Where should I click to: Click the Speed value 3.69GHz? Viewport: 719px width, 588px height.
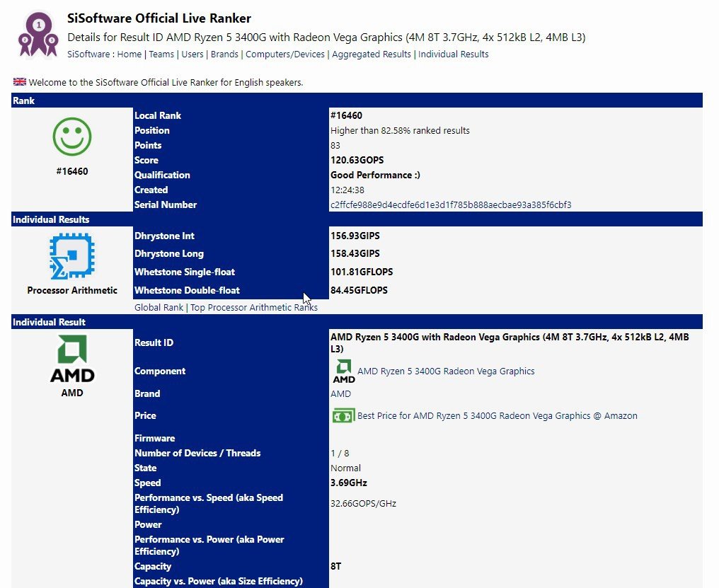(x=348, y=483)
